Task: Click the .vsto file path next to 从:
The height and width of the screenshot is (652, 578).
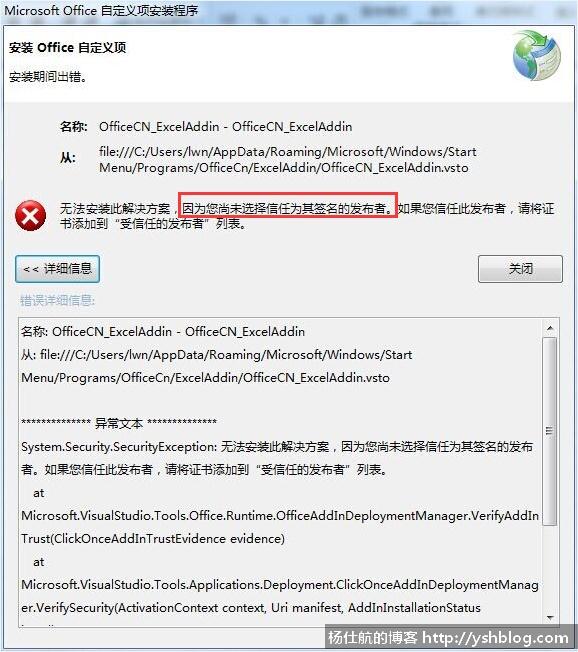Action: (x=287, y=160)
